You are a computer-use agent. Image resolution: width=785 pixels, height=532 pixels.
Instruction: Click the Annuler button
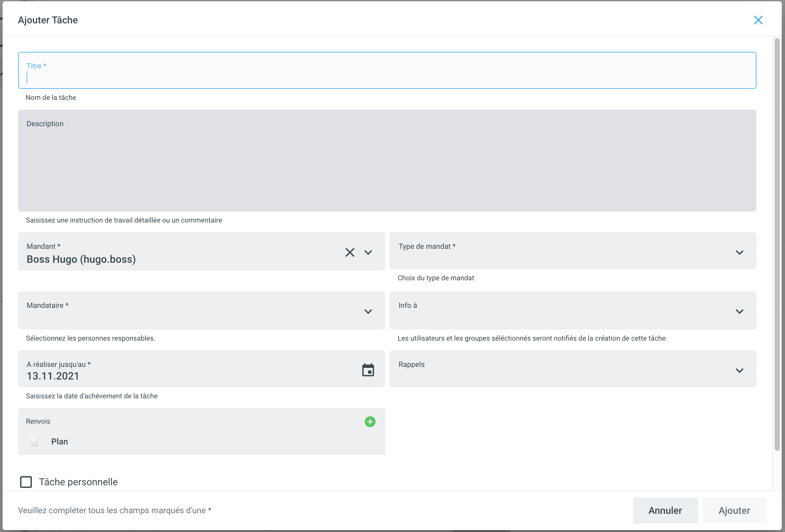665,510
